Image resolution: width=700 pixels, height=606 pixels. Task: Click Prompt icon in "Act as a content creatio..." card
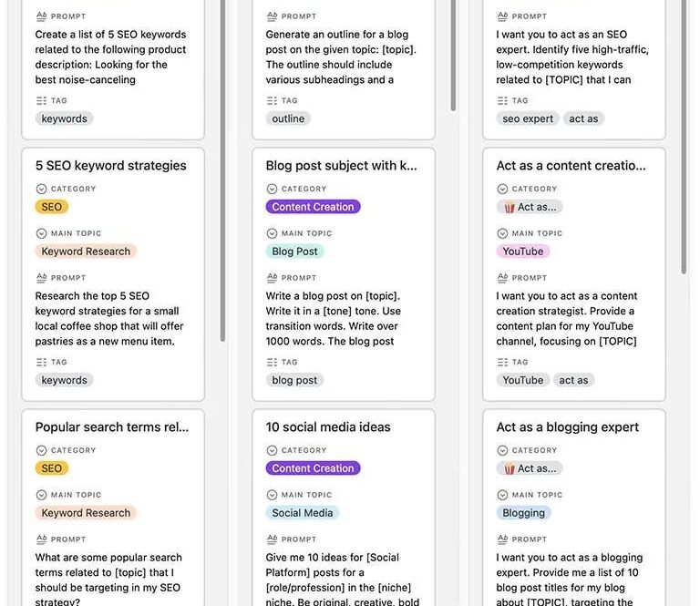click(x=502, y=278)
